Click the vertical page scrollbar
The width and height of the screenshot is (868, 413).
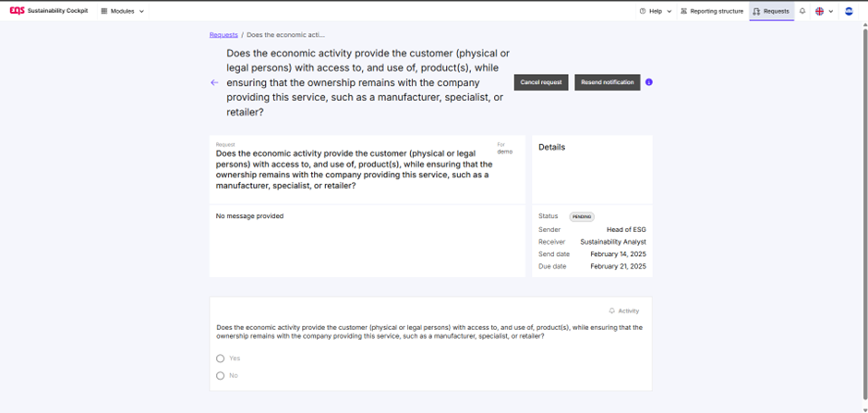[864, 211]
